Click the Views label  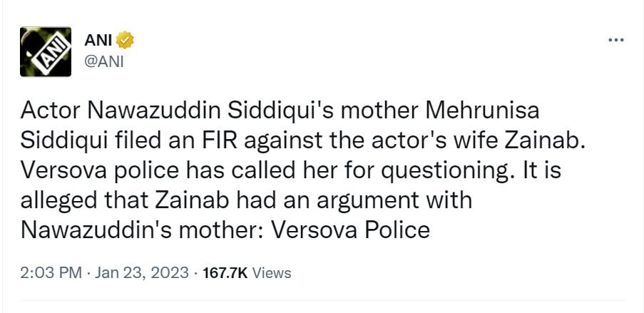272,272
